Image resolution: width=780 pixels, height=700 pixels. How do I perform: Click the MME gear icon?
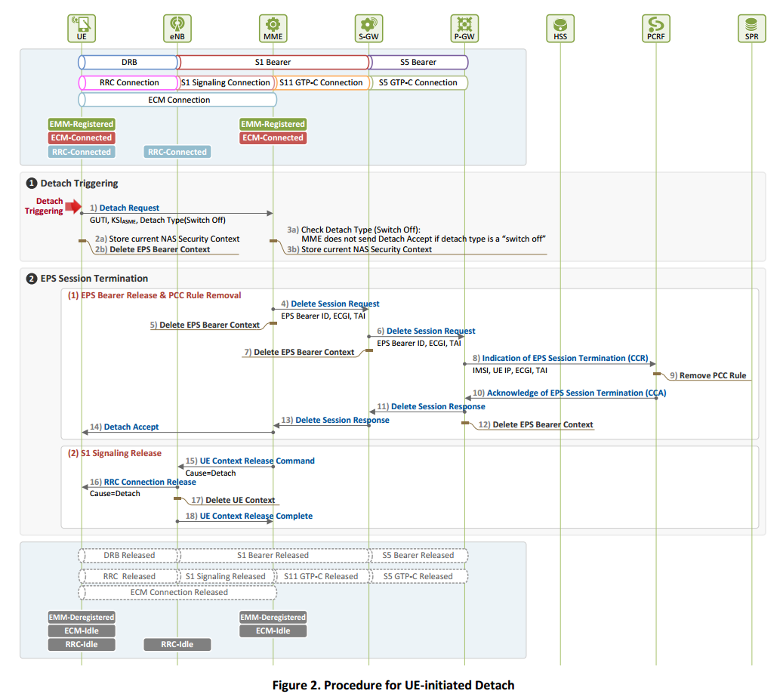(x=273, y=29)
